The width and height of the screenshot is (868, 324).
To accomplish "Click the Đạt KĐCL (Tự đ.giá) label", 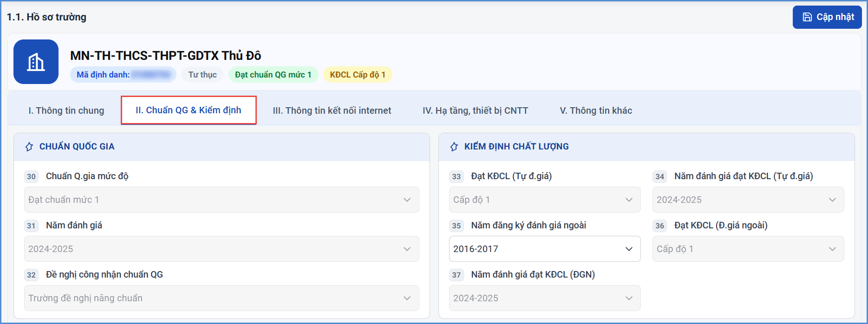I will click(511, 176).
